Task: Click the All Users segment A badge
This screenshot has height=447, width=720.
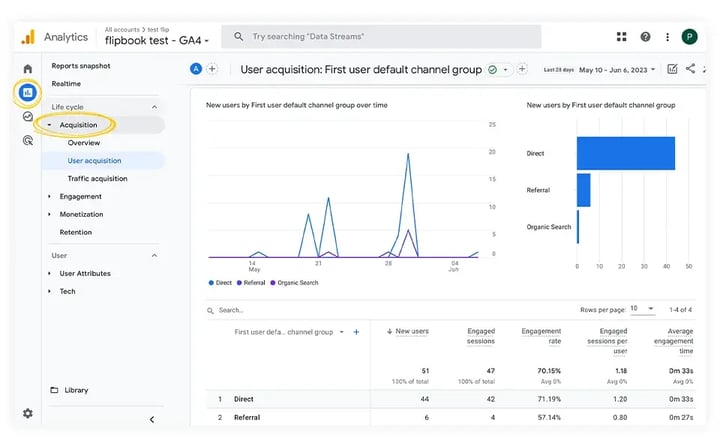Action: (196, 69)
